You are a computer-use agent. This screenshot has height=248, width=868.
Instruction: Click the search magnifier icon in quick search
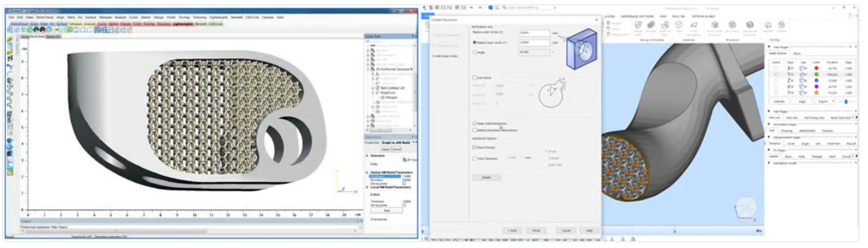[x=505, y=7]
